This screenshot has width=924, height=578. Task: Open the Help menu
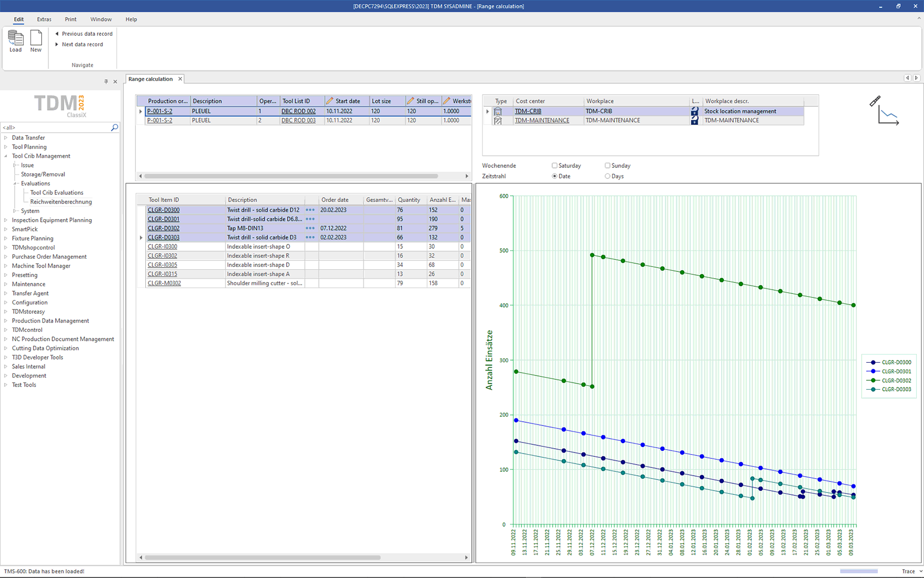pos(131,19)
